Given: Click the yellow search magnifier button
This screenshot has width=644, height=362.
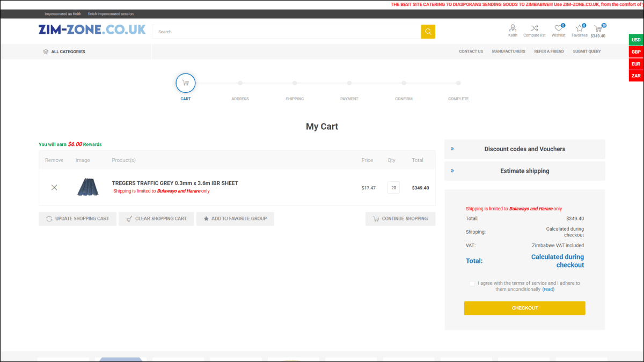Looking at the screenshot, I should point(428,32).
